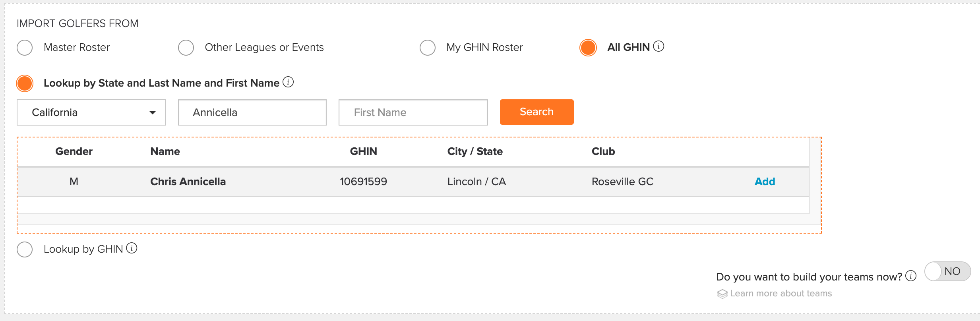Select the My GHIN Roster option

tap(428, 48)
